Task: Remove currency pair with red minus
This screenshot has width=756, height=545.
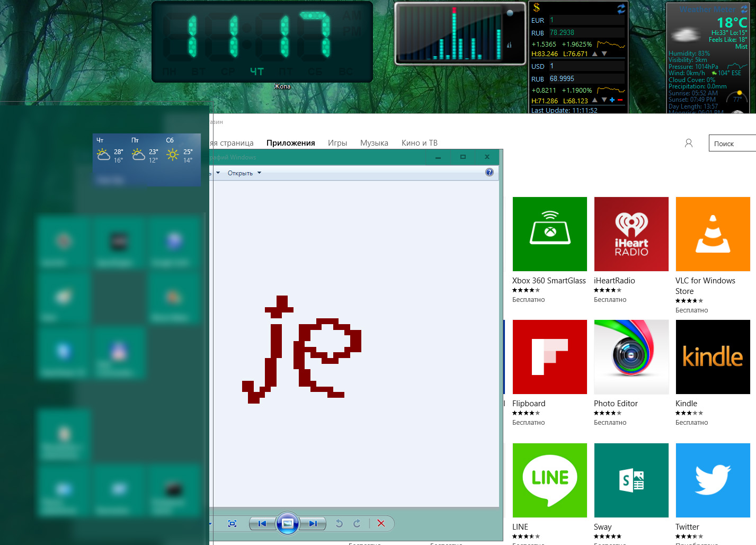Action: 620,100
